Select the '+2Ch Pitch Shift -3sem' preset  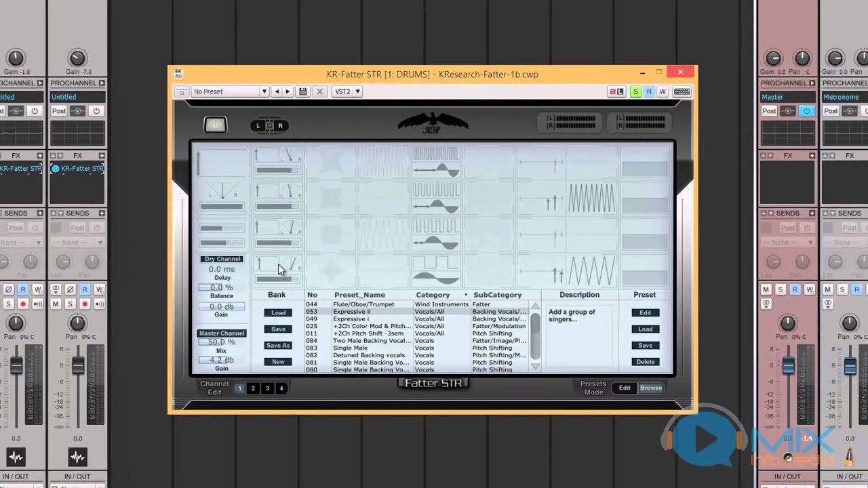point(416,333)
